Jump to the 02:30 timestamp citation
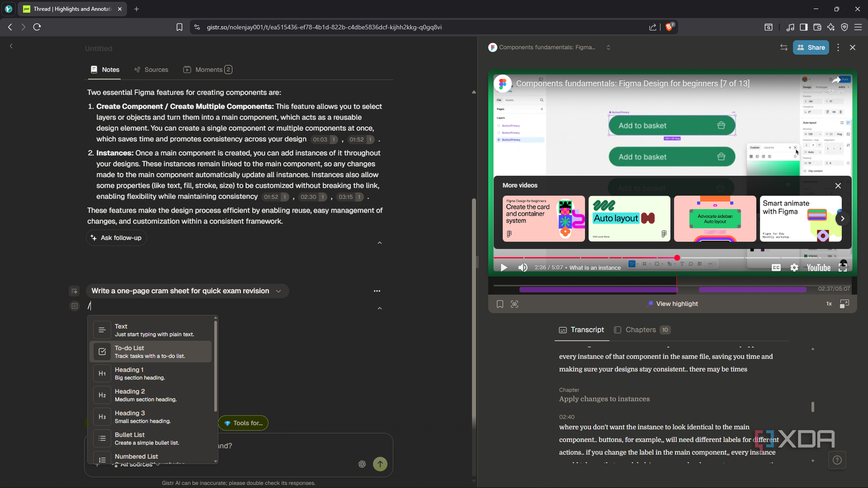Image resolution: width=868 pixels, height=488 pixels. coord(312,197)
